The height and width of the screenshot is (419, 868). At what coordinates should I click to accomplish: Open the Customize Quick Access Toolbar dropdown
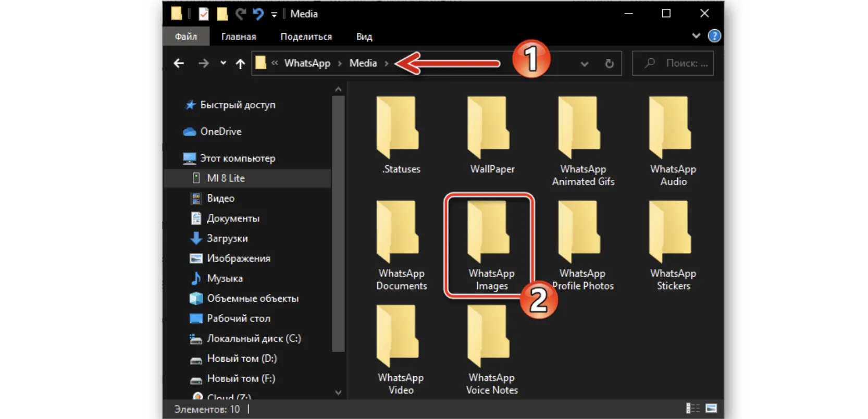pos(274,15)
